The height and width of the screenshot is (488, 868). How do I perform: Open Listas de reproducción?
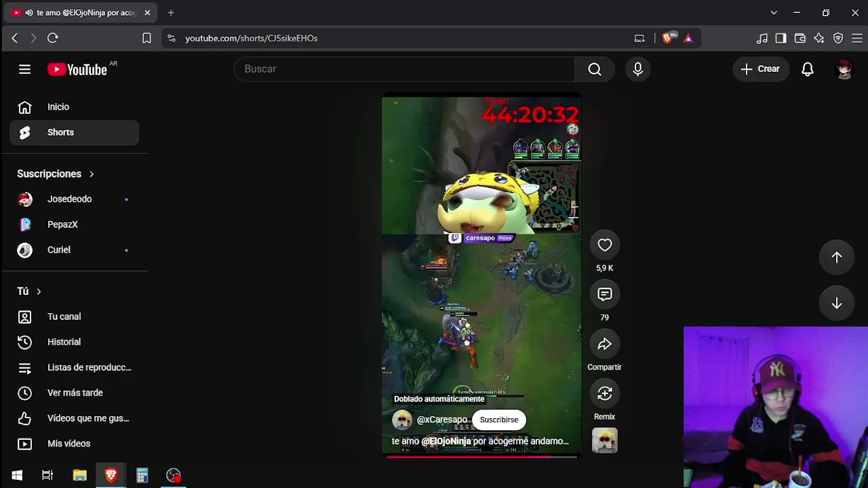pos(75,367)
